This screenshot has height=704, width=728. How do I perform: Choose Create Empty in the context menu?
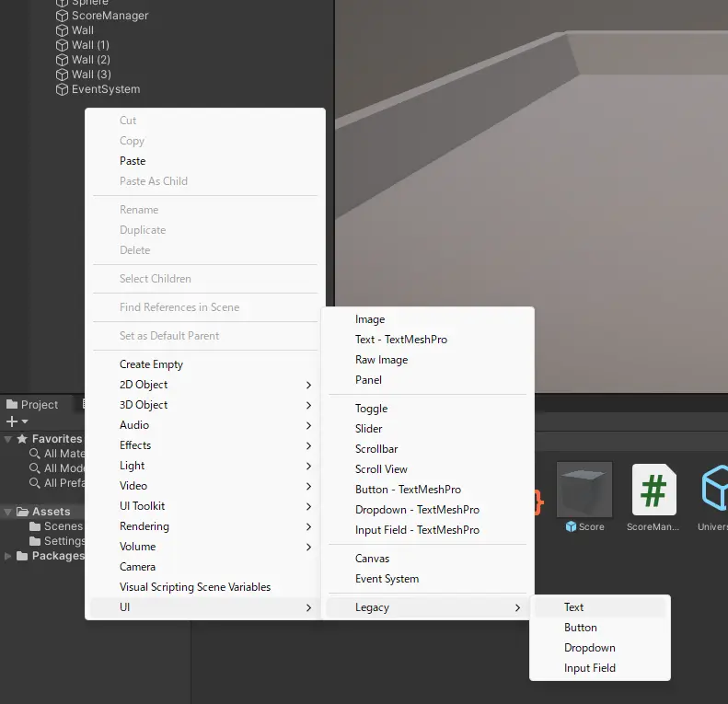point(151,364)
